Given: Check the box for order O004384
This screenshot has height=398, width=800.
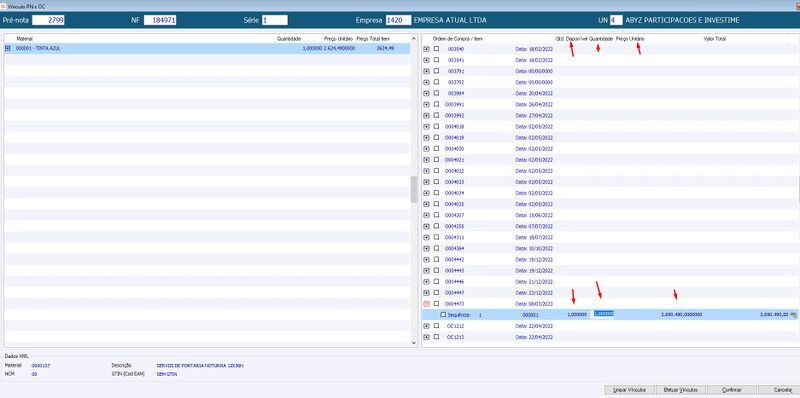Looking at the screenshot, I should pyautogui.click(x=436, y=248).
